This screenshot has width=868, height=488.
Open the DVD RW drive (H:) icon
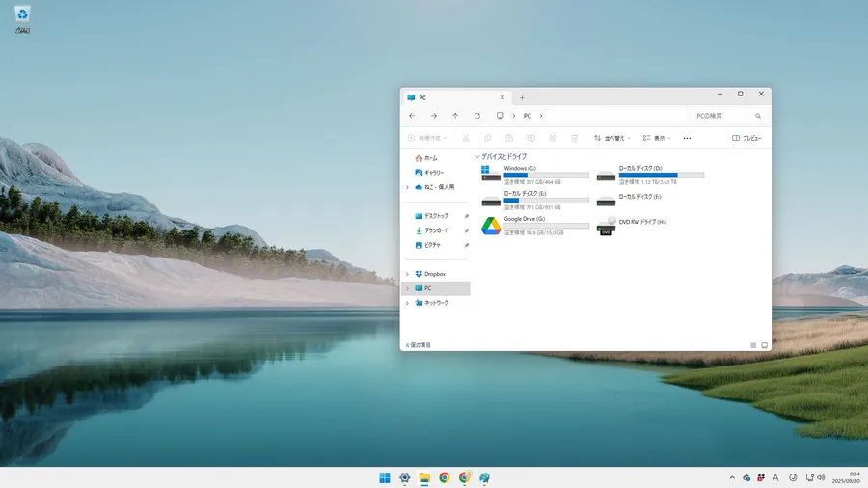[x=606, y=226]
